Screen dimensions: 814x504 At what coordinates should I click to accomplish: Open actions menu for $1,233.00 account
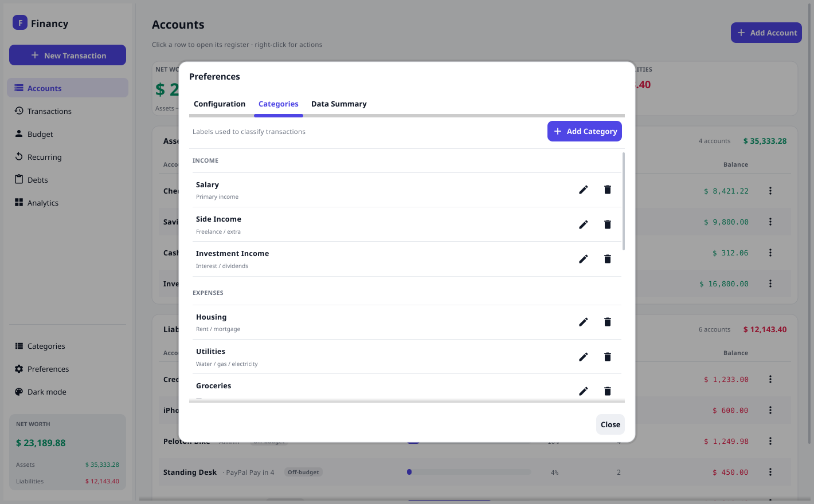click(x=770, y=379)
